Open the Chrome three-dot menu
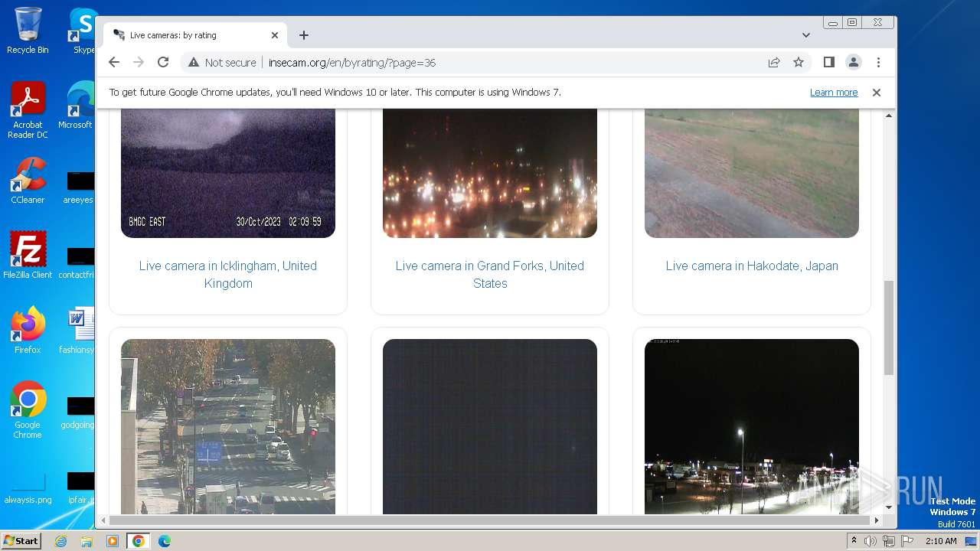Viewport: 980px width, 551px height. point(878,63)
